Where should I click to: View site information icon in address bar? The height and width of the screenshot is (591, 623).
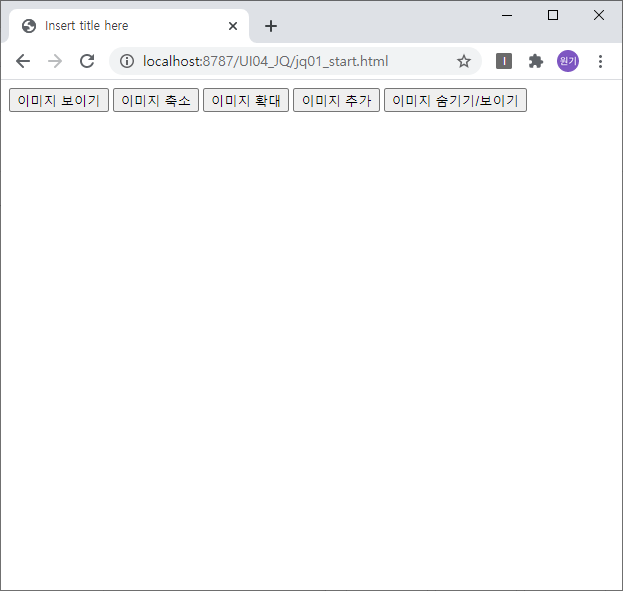[127, 61]
